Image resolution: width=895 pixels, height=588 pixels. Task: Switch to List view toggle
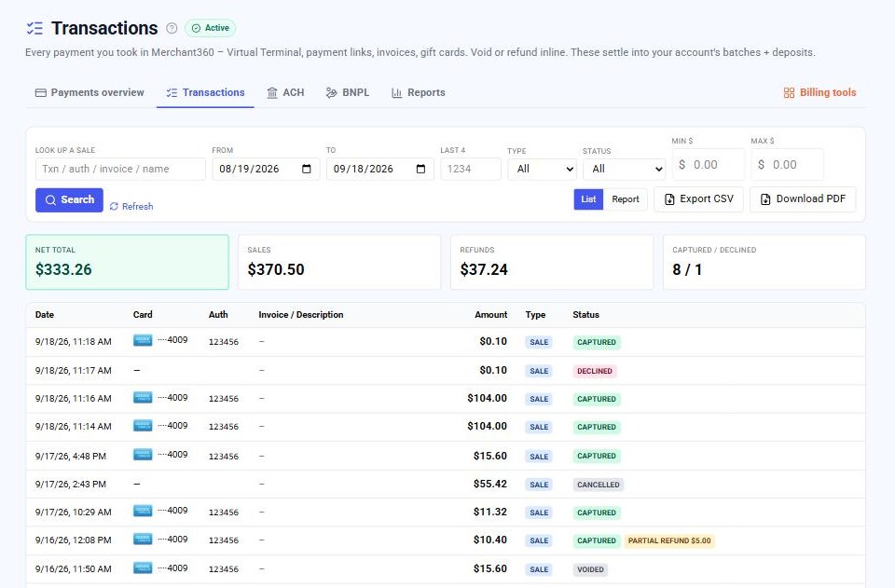588,199
